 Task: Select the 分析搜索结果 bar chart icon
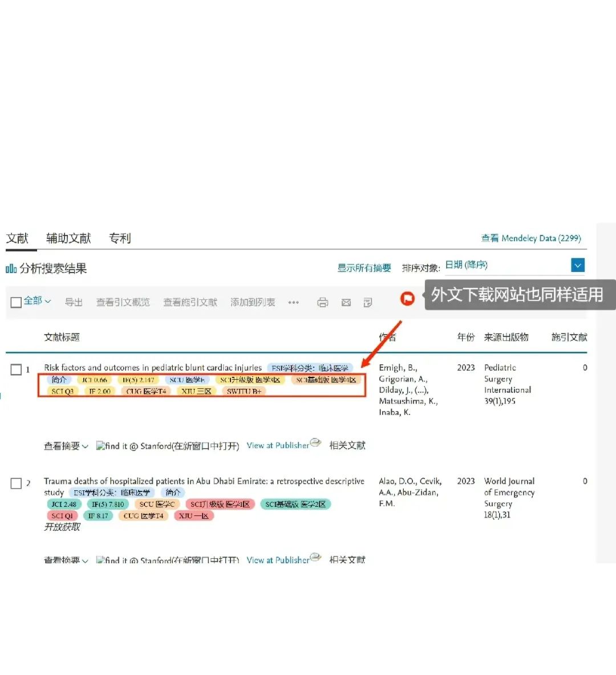10,268
